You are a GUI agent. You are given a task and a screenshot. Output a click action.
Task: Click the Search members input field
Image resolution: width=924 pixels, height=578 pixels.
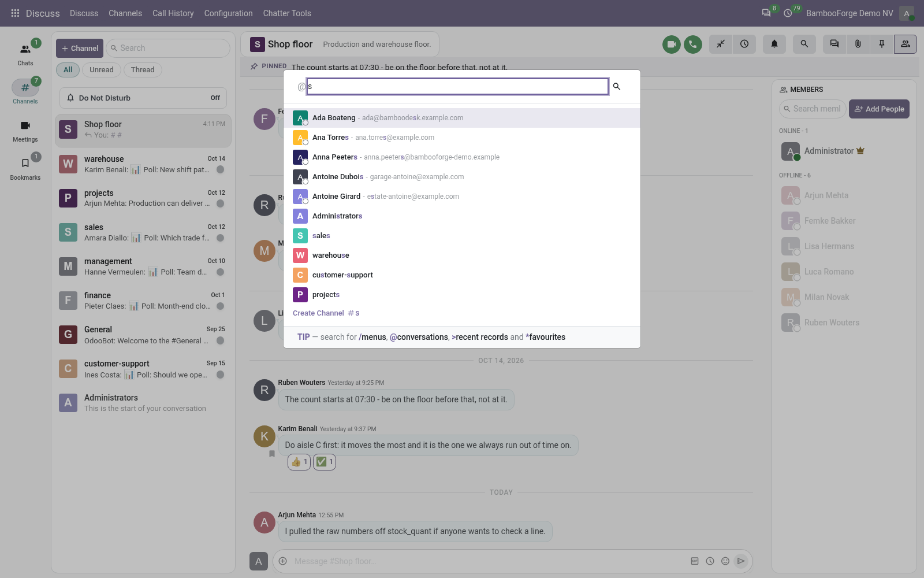click(813, 109)
